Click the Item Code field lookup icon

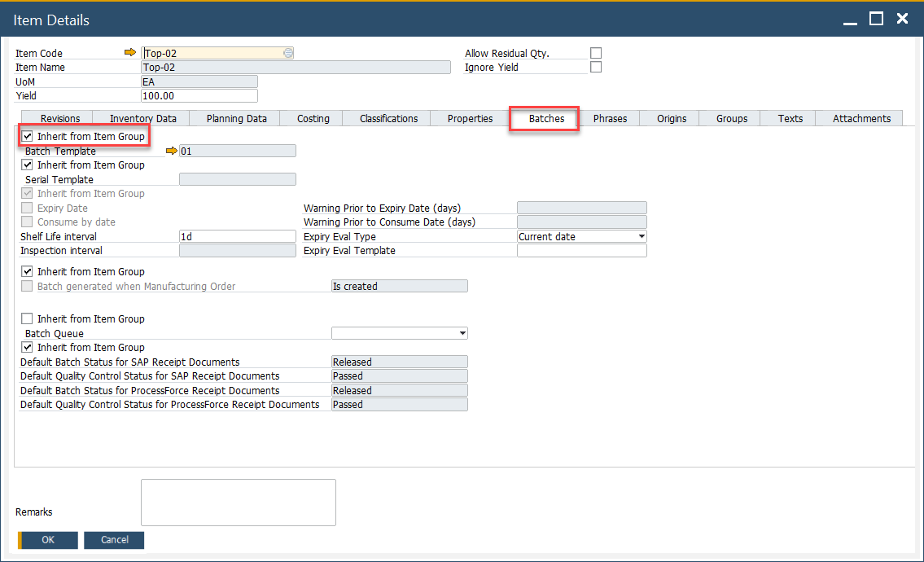287,53
